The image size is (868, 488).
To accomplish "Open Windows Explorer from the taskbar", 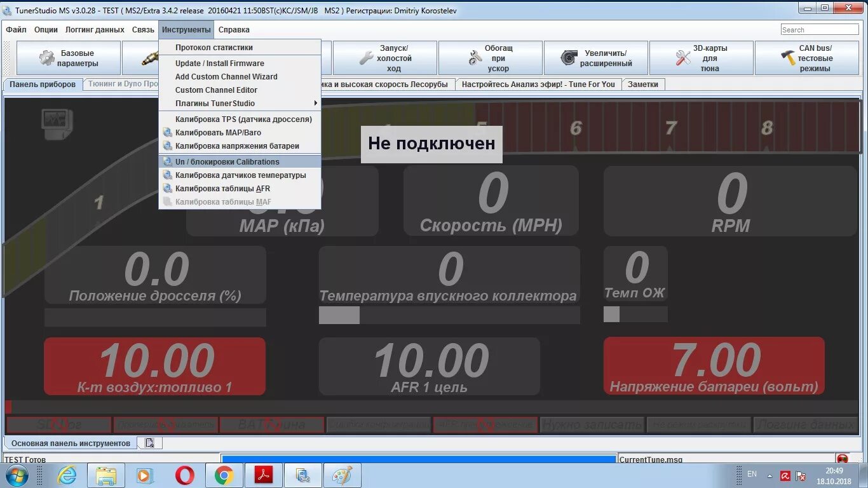I will [x=105, y=475].
